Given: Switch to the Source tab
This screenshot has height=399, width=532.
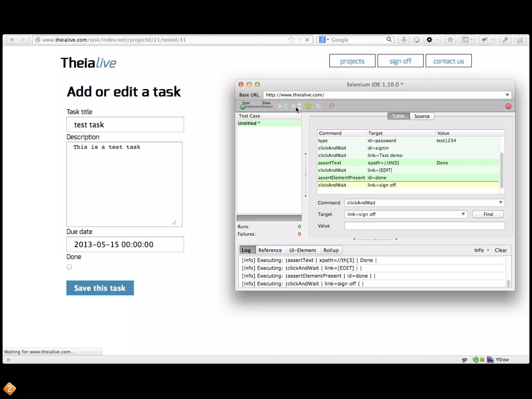Looking at the screenshot, I should pyautogui.click(x=422, y=116).
